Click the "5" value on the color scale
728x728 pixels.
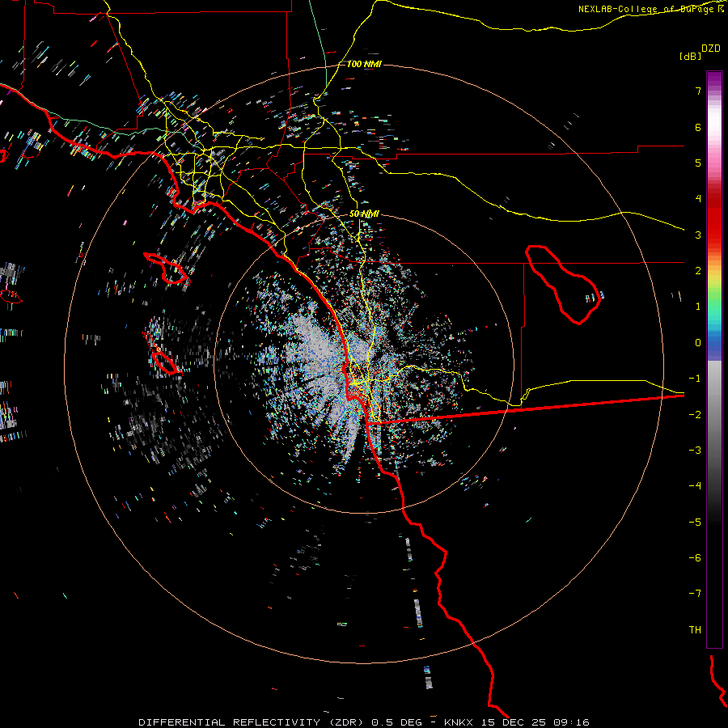pyautogui.click(x=698, y=163)
